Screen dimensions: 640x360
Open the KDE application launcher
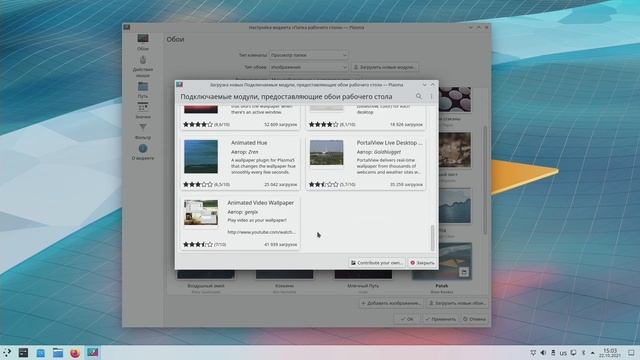point(7,353)
